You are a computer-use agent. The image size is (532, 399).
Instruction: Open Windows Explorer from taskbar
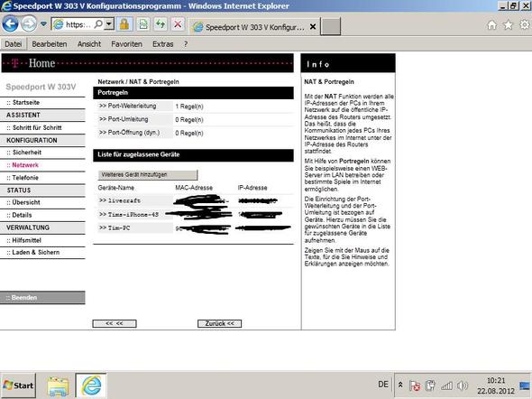[58, 386]
